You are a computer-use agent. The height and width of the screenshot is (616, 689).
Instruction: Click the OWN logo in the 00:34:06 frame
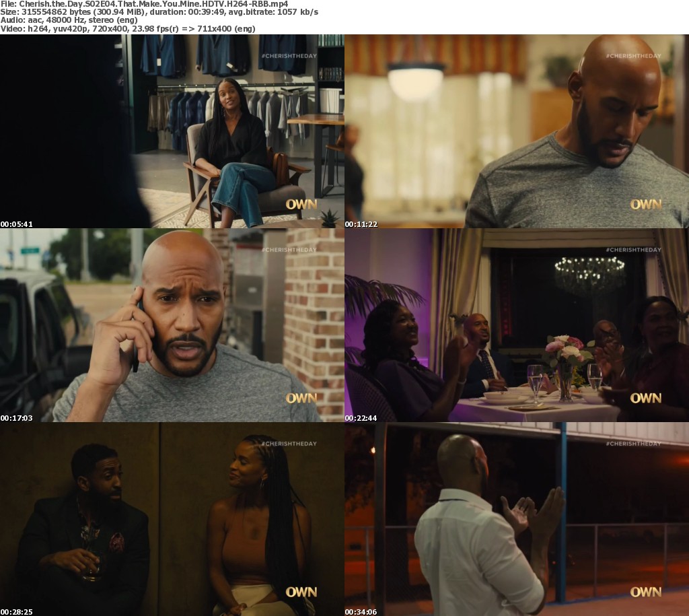pos(645,592)
